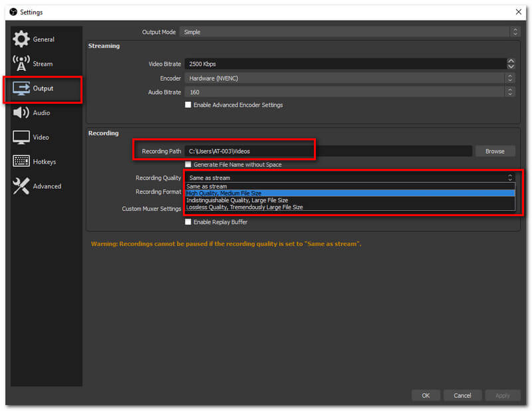Expand the Audio Bitrate dropdown

350,92
